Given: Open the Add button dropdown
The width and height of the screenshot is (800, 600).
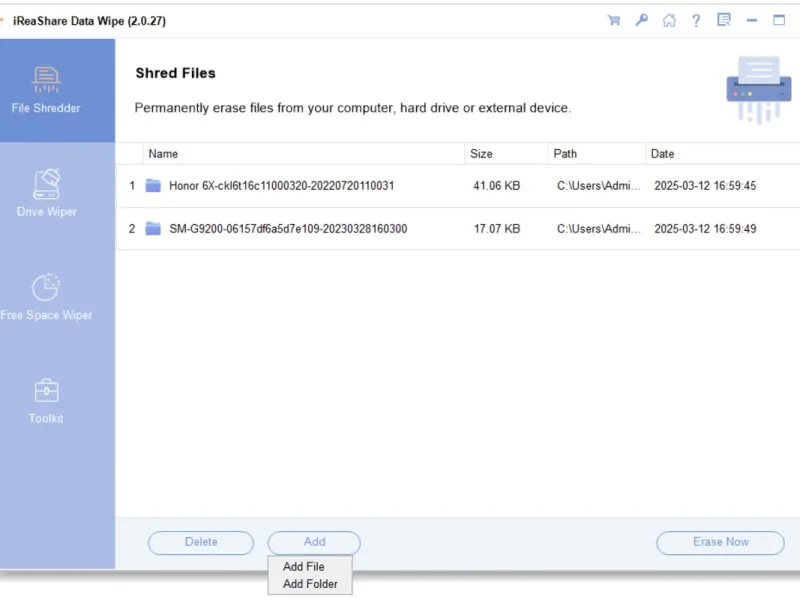Looking at the screenshot, I should (314, 542).
